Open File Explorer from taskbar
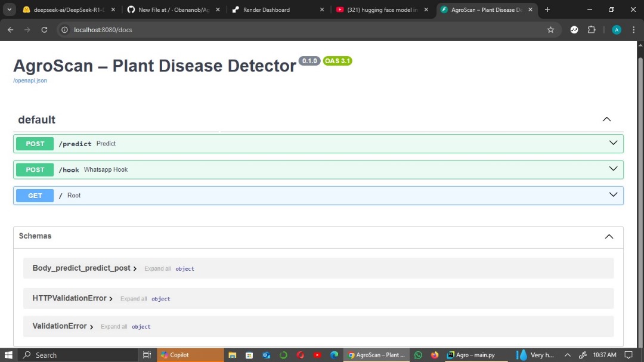Viewport: 644px width, 362px height. pos(233,355)
